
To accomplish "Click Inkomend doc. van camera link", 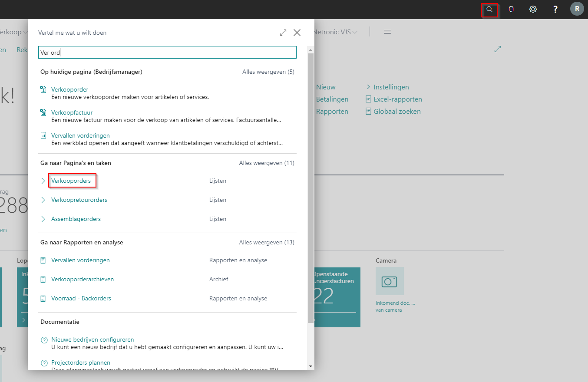I will tap(395, 306).
